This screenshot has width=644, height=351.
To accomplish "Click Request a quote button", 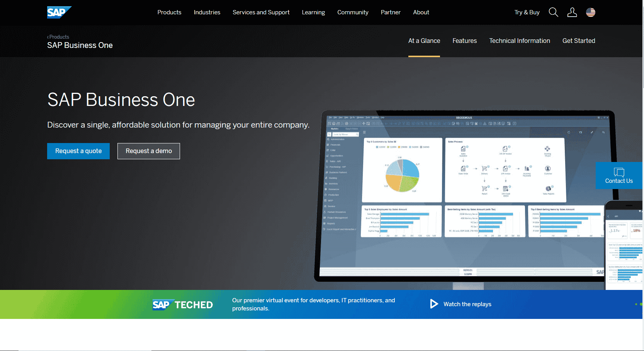I will tap(78, 151).
